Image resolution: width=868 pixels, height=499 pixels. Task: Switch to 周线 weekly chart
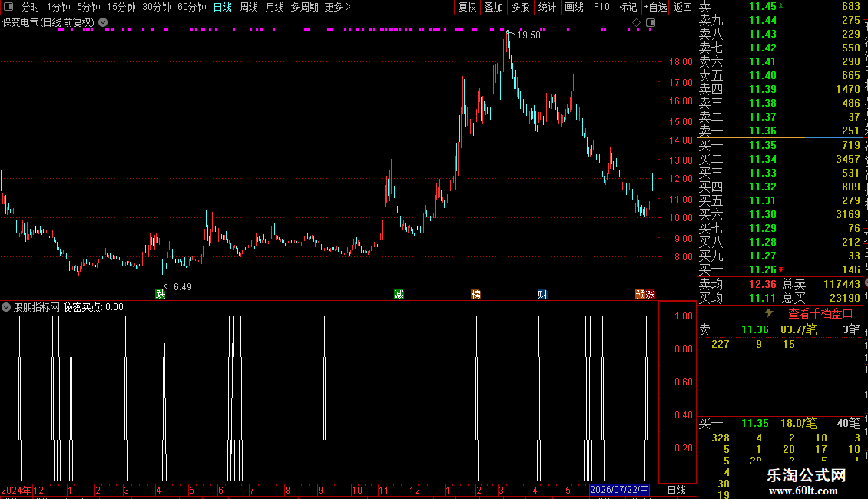(x=249, y=7)
